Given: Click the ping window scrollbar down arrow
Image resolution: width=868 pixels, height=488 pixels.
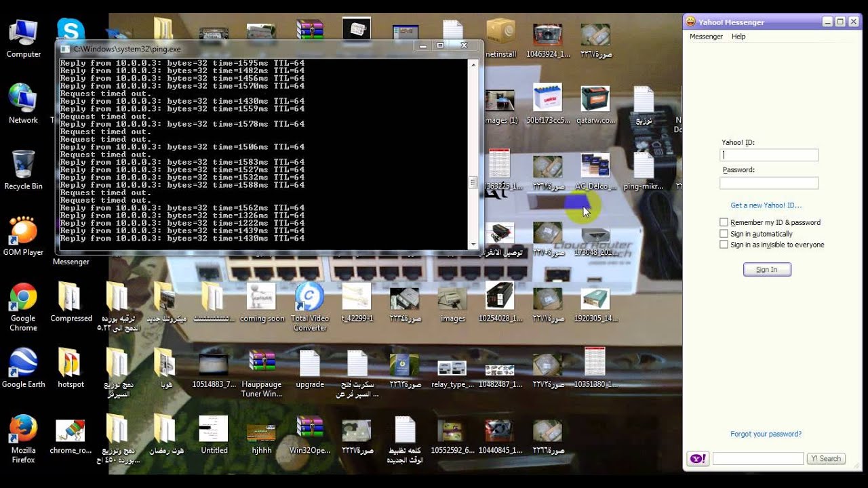Looking at the screenshot, I should pyautogui.click(x=473, y=243).
